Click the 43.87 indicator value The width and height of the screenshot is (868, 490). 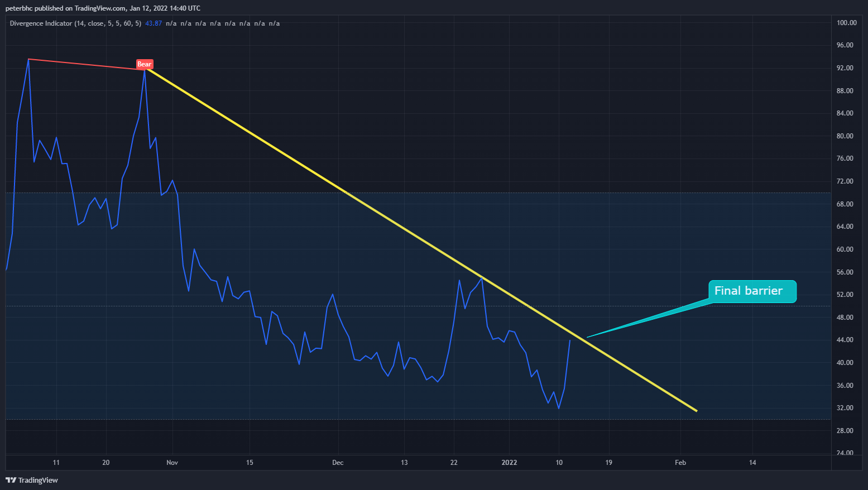[x=154, y=23]
